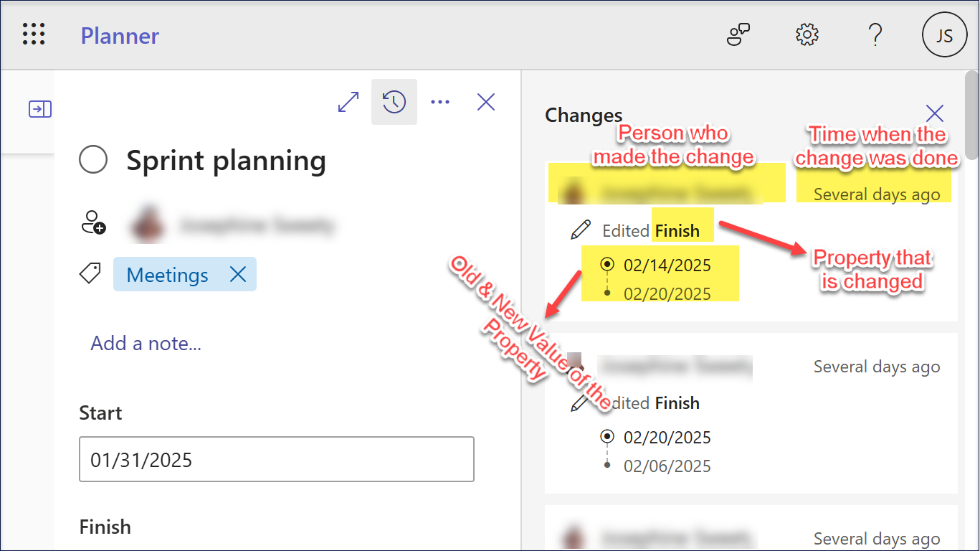Screen dimensions: 980x551
Task: Mark Sprint planning task as complete
Action: [93, 160]
